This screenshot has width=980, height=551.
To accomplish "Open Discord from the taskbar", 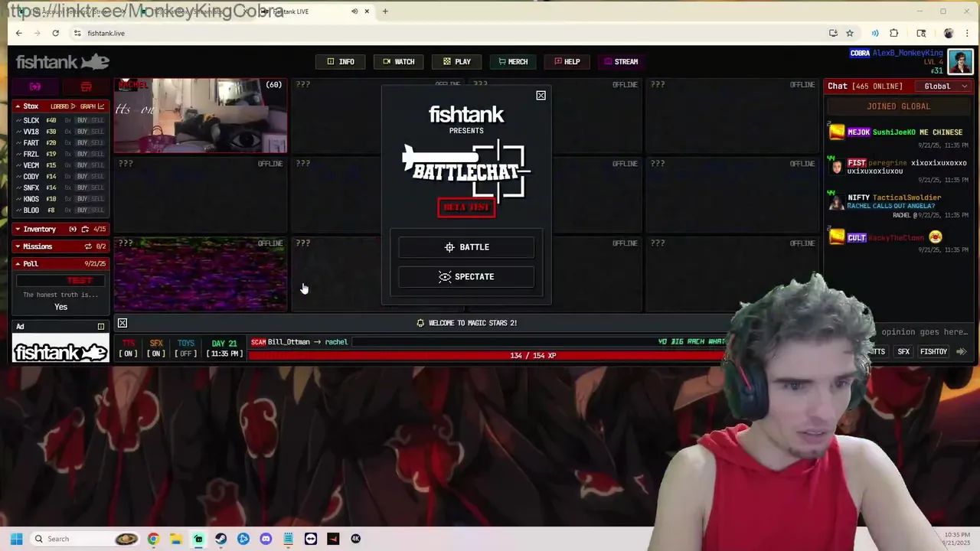I will [x=266, y=539].
